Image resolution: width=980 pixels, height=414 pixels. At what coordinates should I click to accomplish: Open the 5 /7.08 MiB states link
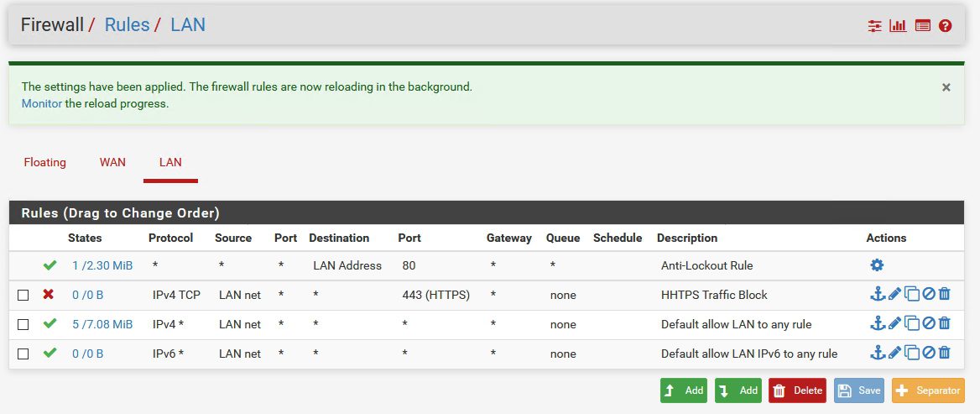pos(102,324)
